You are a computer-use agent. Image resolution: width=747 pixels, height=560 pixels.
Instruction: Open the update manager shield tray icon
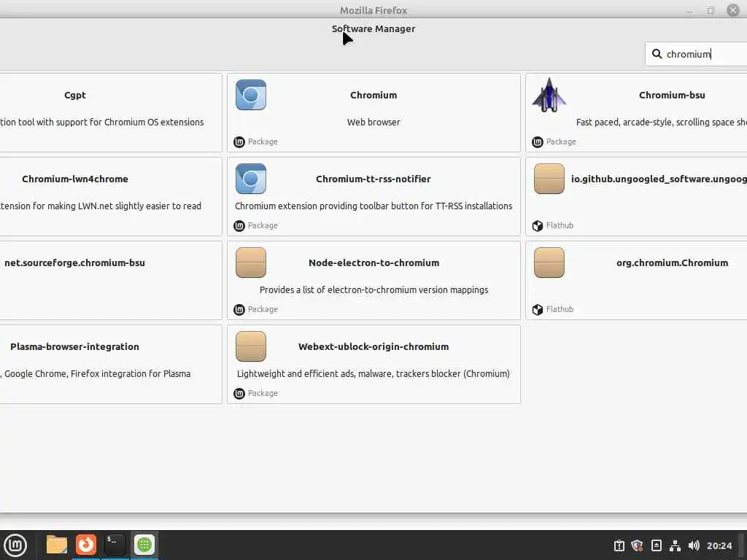pyautogui.click(x=637, y=545)
